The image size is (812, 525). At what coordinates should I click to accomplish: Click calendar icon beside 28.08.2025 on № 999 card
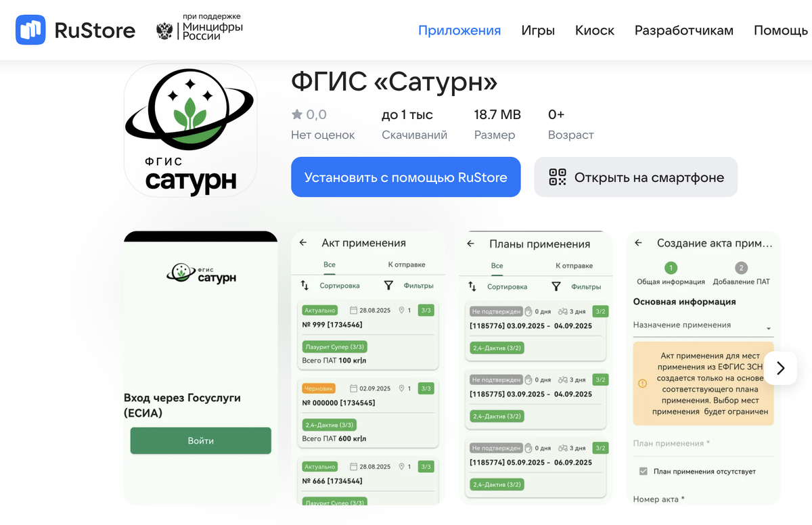tap(353, 311)
